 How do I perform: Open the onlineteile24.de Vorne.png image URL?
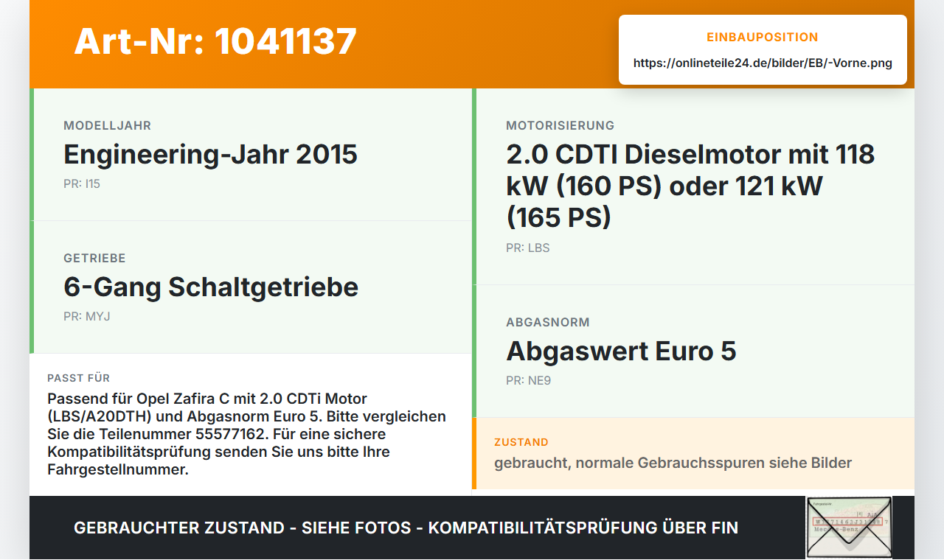tap(763, 63)
